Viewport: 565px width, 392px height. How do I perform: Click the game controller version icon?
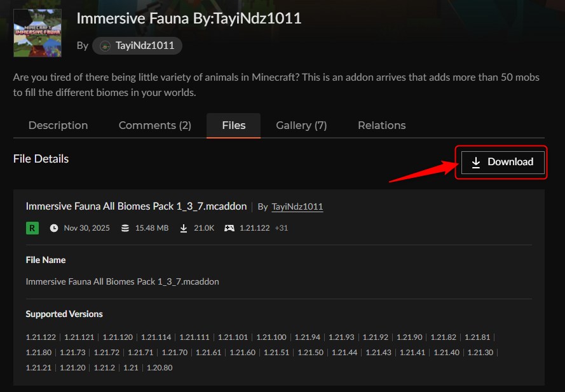pos(229,228)
